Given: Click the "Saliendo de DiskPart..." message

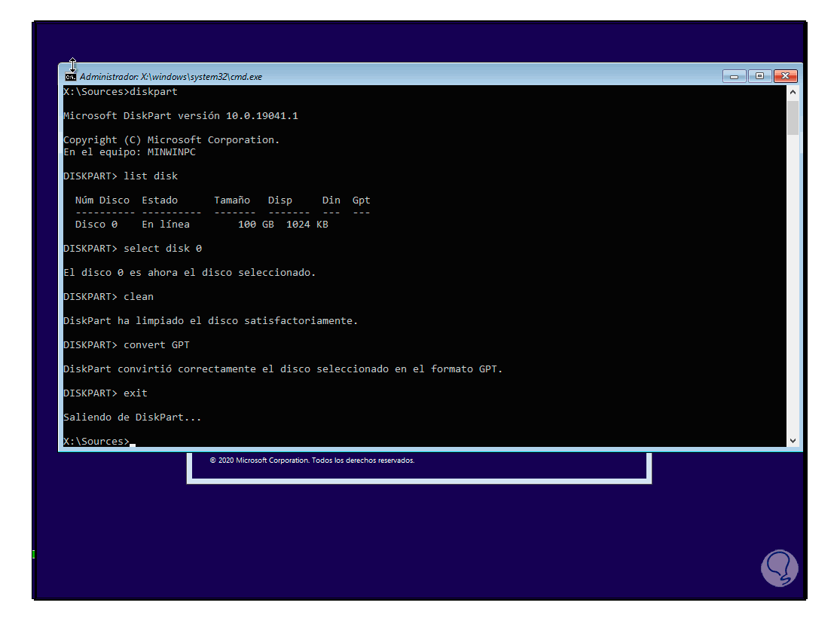Looking at the screenshot, I should (133, 417).
